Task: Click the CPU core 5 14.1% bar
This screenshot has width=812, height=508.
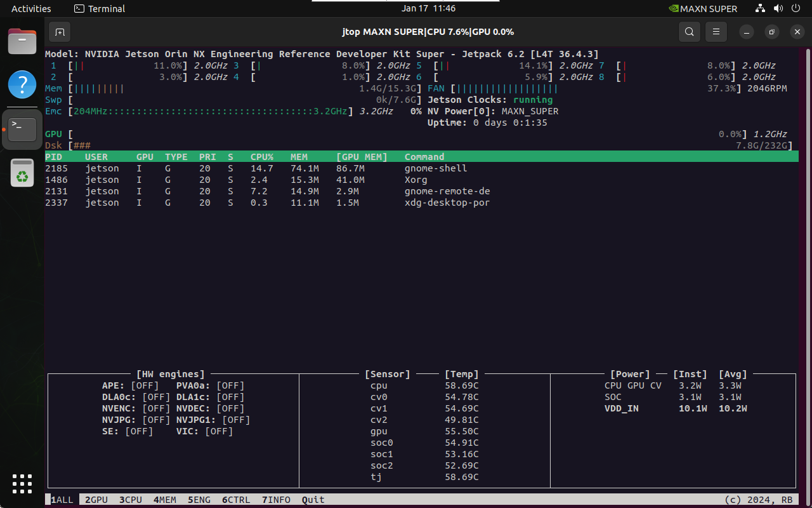Action: pyautogui.click(x=493, y=65)
